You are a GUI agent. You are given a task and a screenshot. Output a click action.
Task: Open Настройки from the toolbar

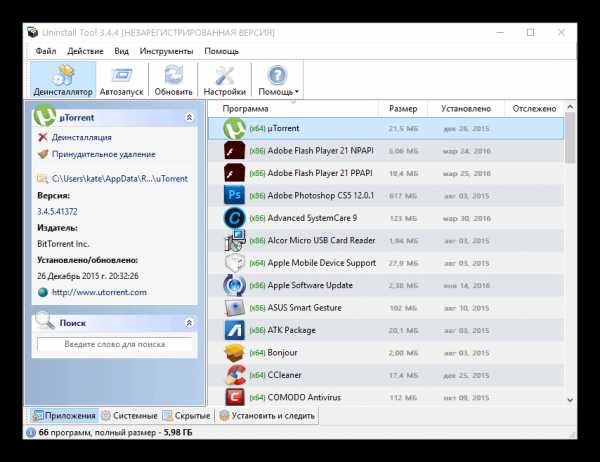(x=224, y=80)
